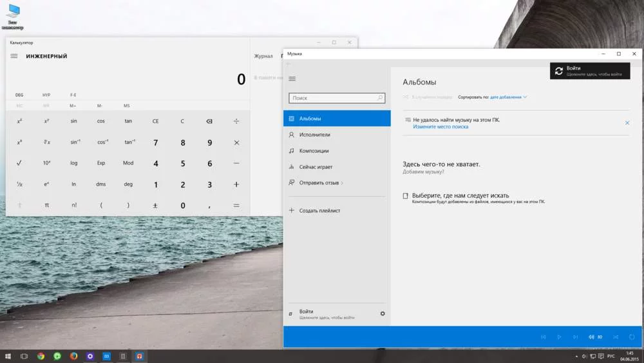Click Создать плейлист to create playlist
Screen dimensions: 644x363
[x=319, y=211]
